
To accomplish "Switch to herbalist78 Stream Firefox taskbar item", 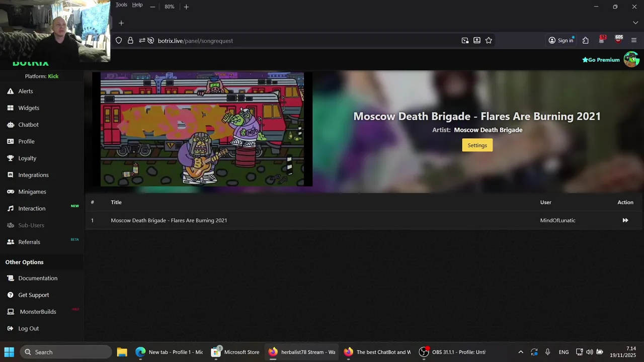I will pos(301,352).
